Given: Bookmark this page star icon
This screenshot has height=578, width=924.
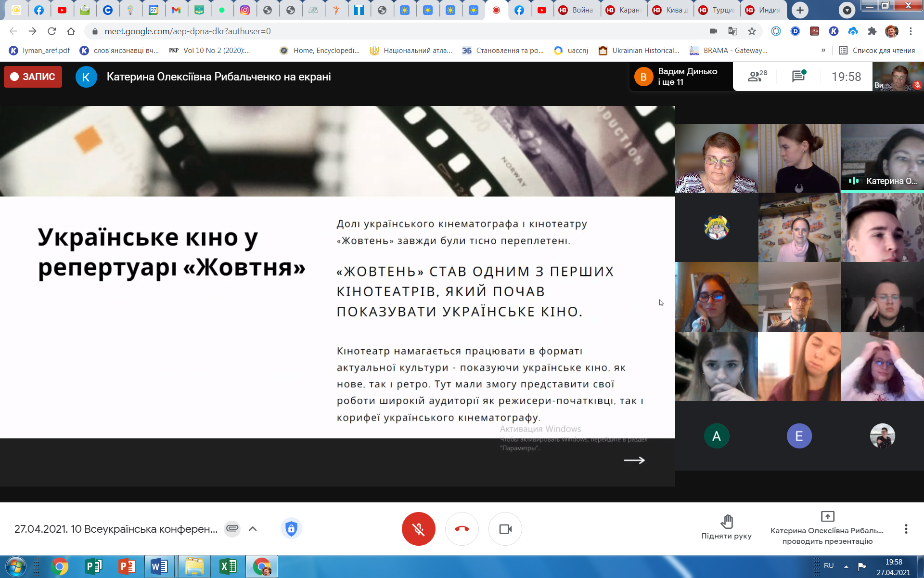Looking at the screenshot, I should tap(752, 31).
